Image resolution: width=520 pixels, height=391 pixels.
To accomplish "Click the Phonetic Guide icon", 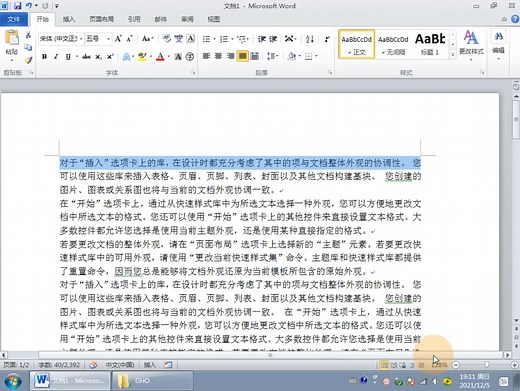I will [x=179, y=39].
